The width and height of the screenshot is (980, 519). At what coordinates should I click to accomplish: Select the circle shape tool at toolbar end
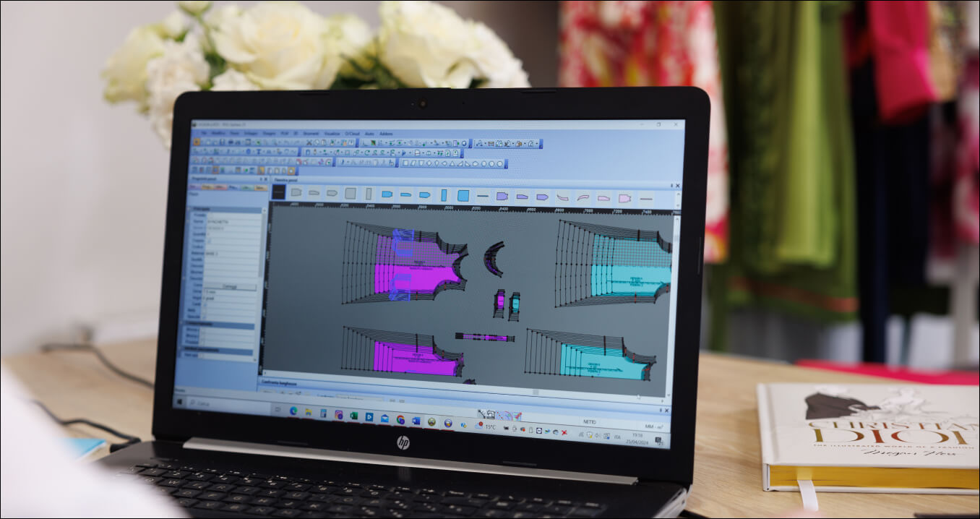[x=500, y=164]
